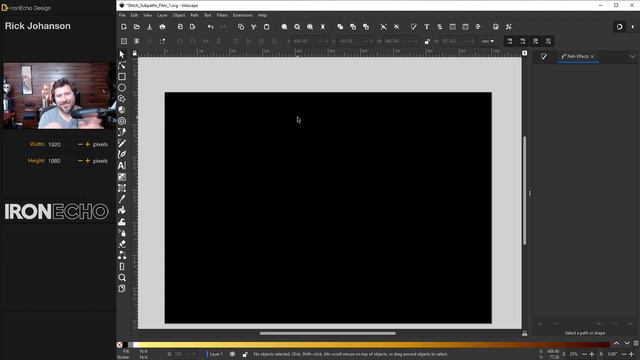Pick the black palette swatch
Viewport: 640px width, 360px height.
point(125,345)
